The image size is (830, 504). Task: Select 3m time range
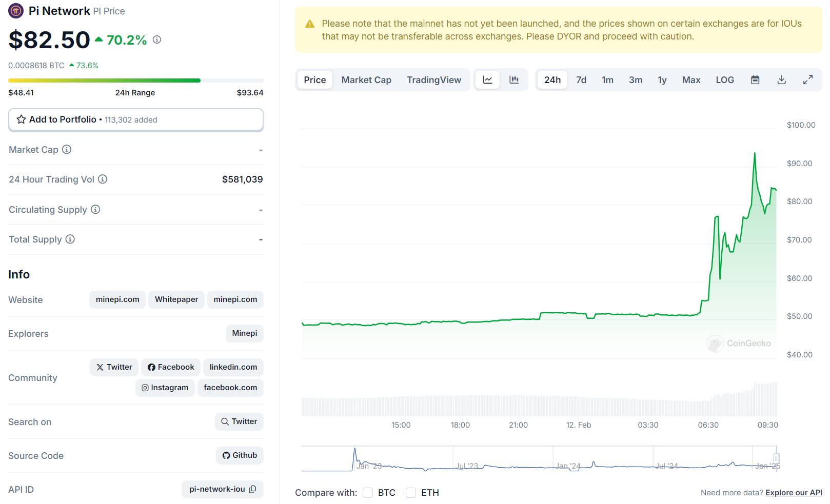pyautogui.click(x=636, y=80)
